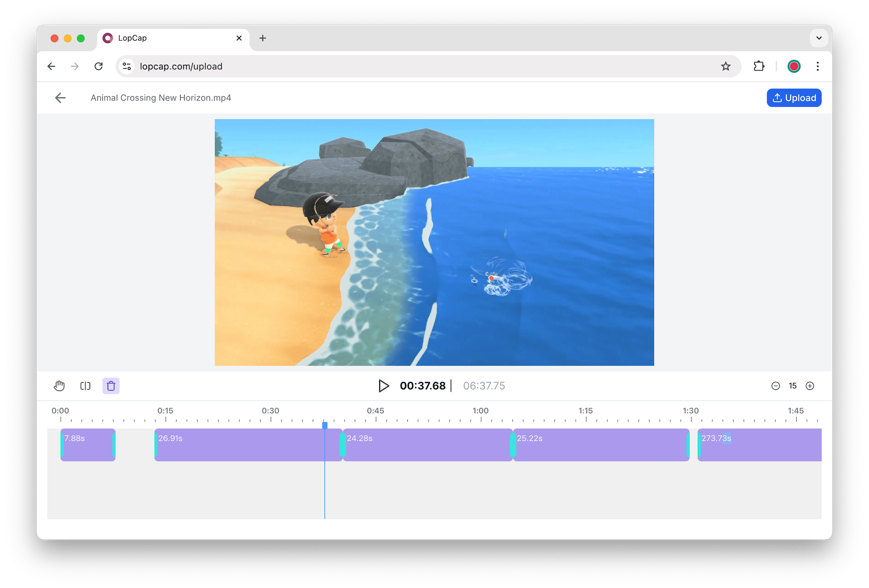This screenshot has width=869, height=588.
Task: Select the 24.28s timeline clip
Action: click(x=428, y=445)
